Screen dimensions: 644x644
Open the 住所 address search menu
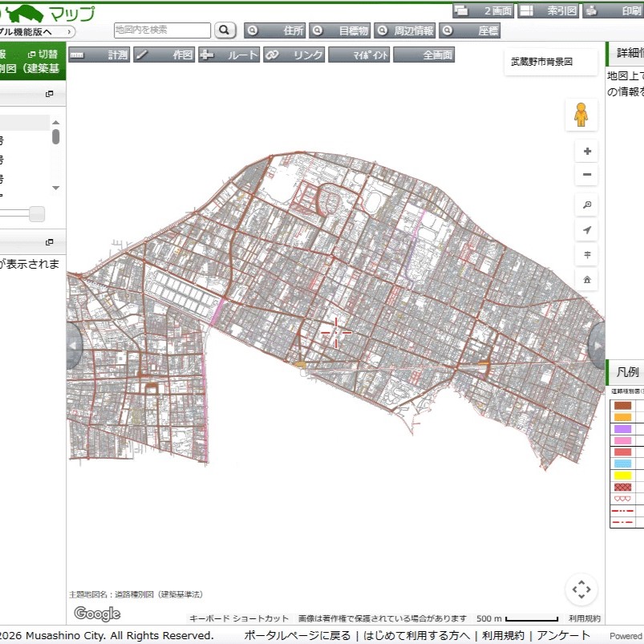click(275, 30)
